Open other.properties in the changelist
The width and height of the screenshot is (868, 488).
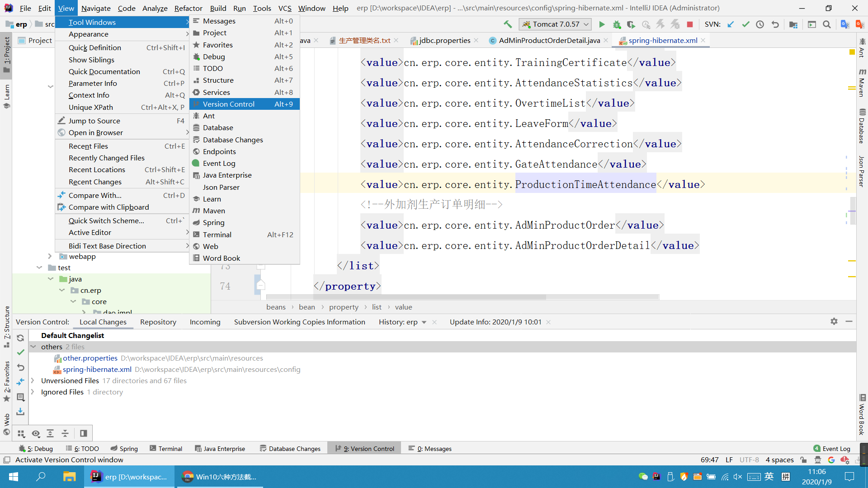coord(90,358)
